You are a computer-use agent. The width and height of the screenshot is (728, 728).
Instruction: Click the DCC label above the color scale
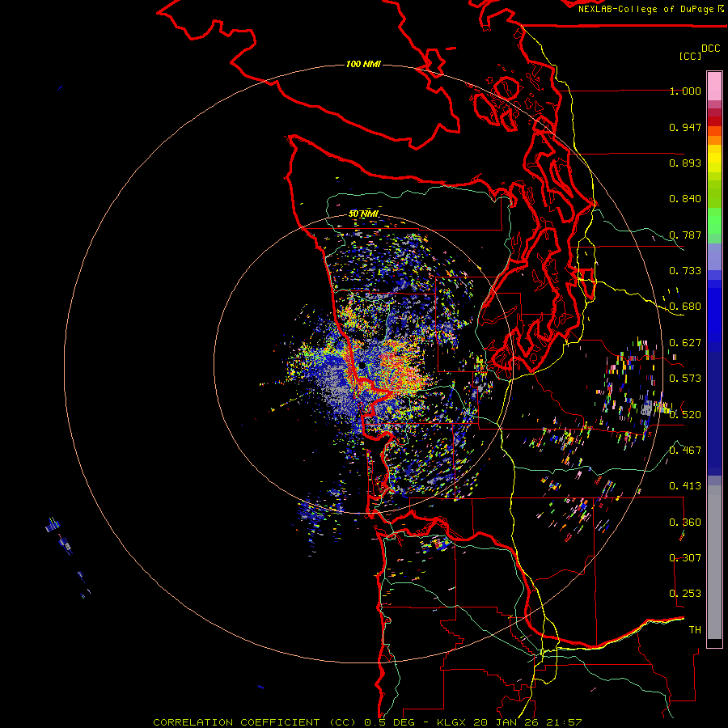710,49
